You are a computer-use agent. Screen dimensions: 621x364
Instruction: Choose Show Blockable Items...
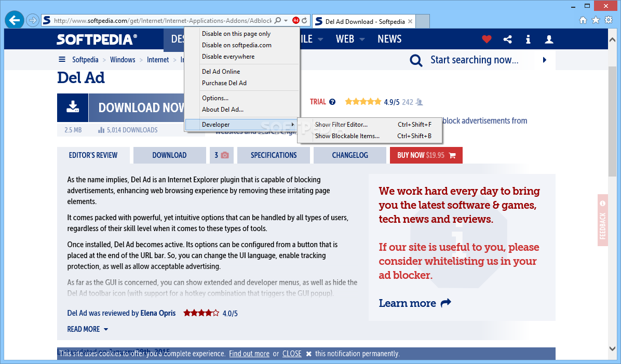370,136
